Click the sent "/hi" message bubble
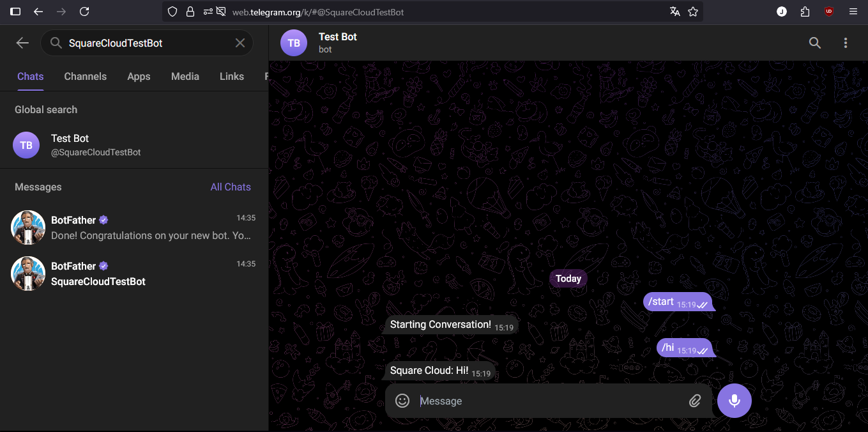This screenshot has height=432, width=868. 685,348
